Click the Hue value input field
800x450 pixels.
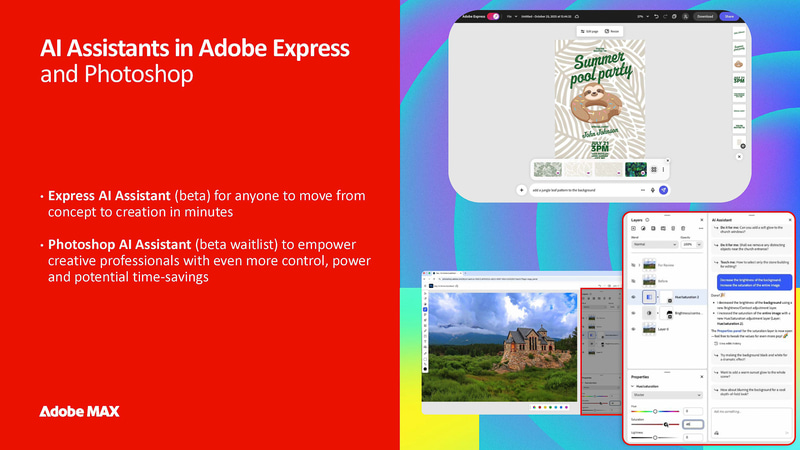693,411
